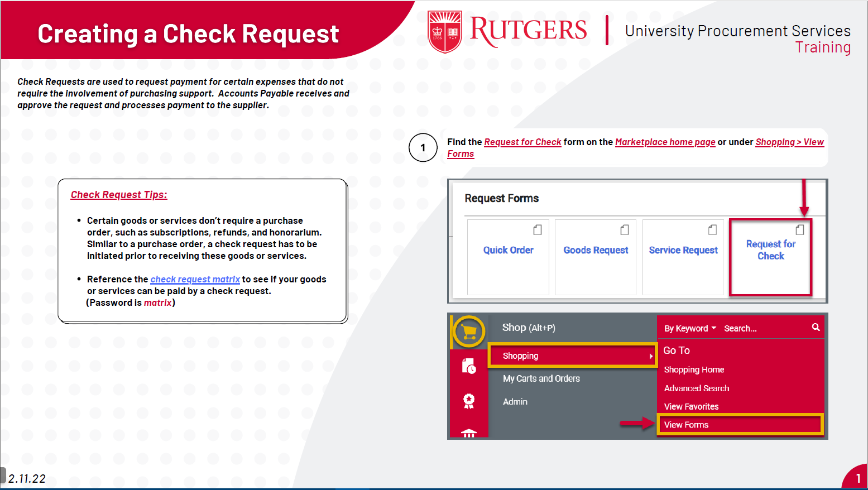
Task: Click the form icon on Quick Order tile
Action: coord(537,230)
